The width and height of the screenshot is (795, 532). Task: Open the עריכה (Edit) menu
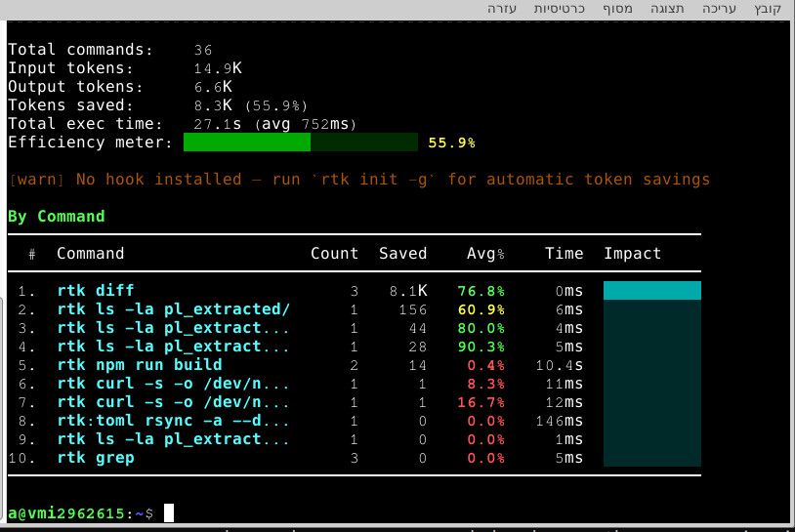[719, 9]
